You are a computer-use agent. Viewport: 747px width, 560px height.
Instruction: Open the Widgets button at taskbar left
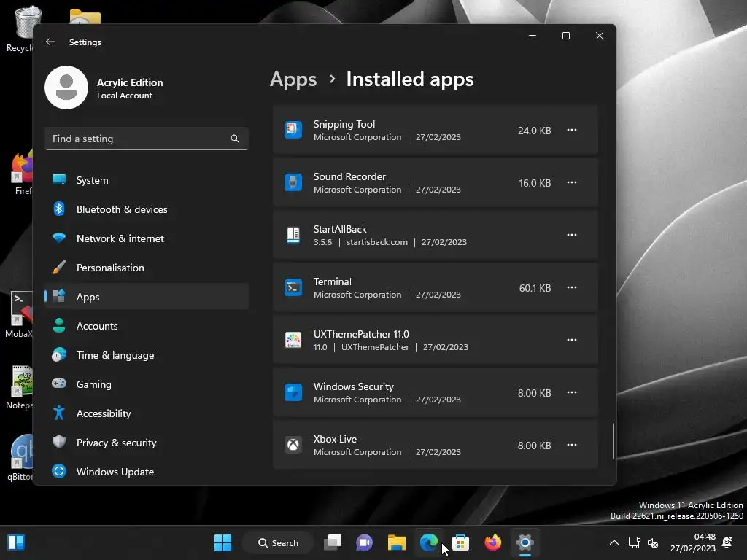point(16,542)
